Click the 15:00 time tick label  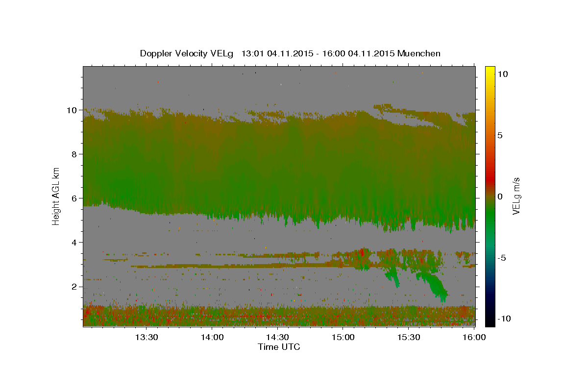tap(343, 338)
